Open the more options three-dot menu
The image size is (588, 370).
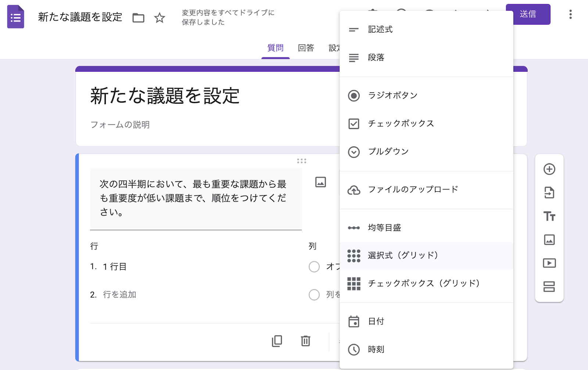coord(570,14)
